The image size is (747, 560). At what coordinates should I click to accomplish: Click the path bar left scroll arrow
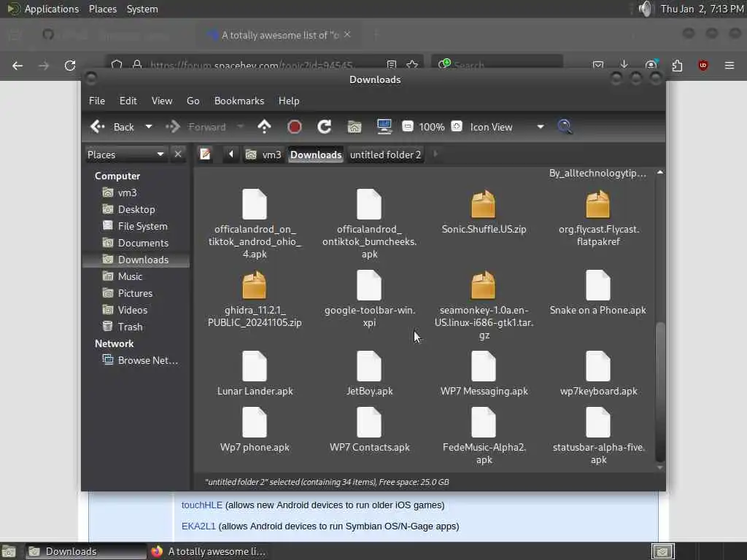[x=231, y=155]
